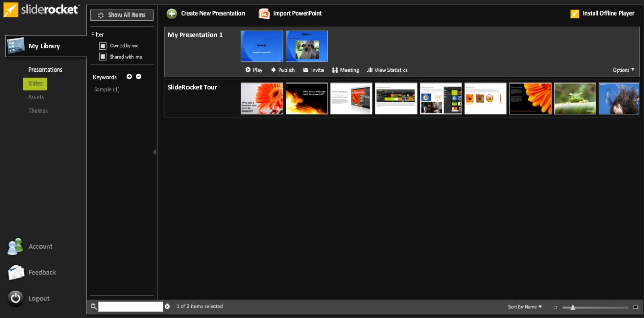Viewport: 644px width, 318px height.
Task: Open first slide of My Presentation 1
Action: (x=262, y=46)
